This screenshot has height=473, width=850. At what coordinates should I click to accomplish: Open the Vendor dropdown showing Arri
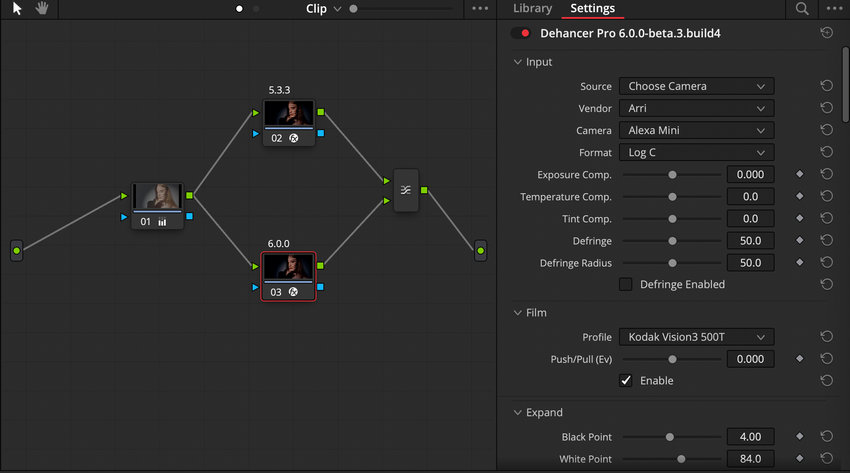click(x=697, y=108)
